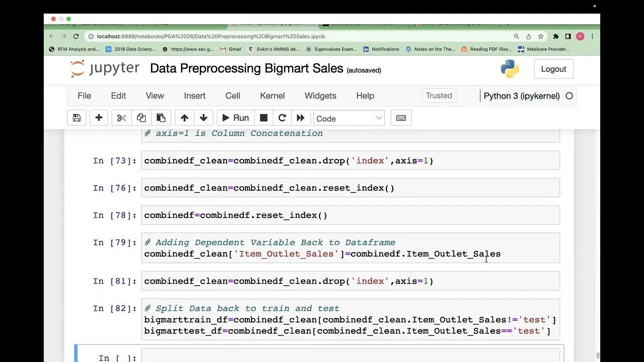Open the Gmail bookmark
Viewport: 644px width, 362px height.
pyautogui.click(x=231, y=49)
